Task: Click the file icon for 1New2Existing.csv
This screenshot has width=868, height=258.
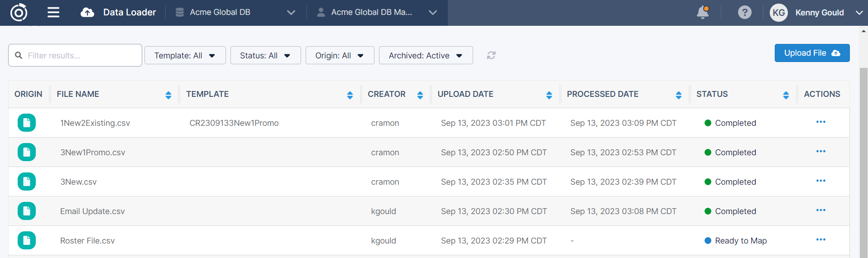Action: (x=27, y=123)
